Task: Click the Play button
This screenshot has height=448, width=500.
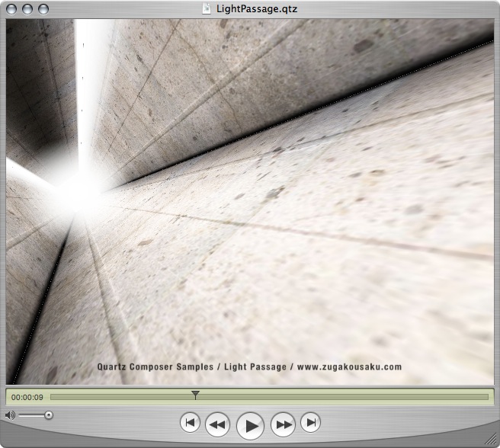Action: click(250, 426)
